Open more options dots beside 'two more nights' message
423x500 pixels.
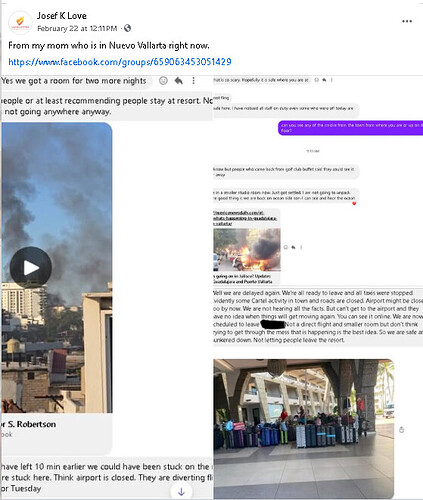point(193,81)
